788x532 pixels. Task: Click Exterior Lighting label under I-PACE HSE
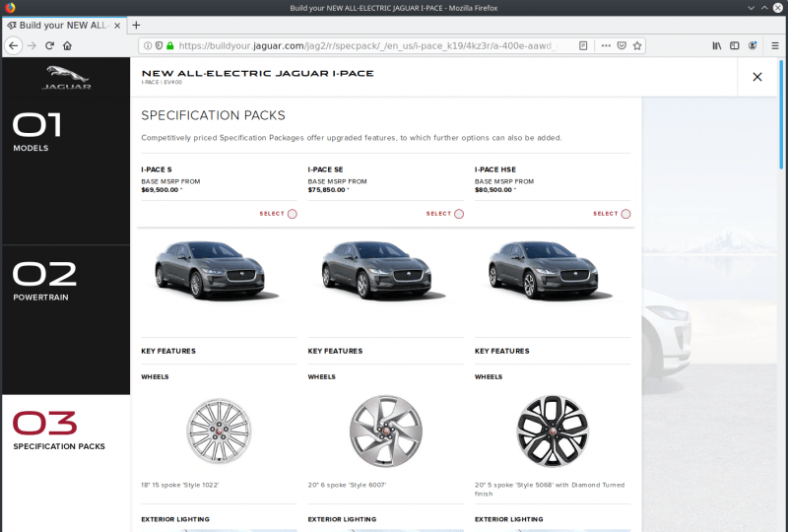click(509, 519)
